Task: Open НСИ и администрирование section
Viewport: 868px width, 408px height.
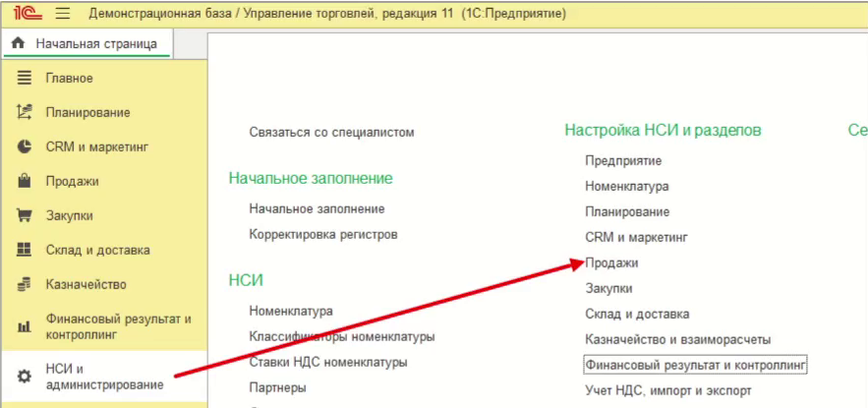Action: [x=104, y=377]
